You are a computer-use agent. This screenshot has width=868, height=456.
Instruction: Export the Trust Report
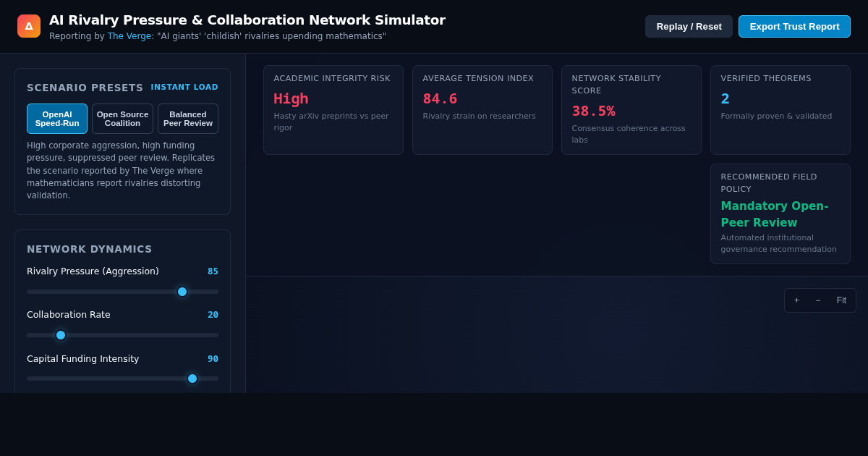tap(794, 26)
